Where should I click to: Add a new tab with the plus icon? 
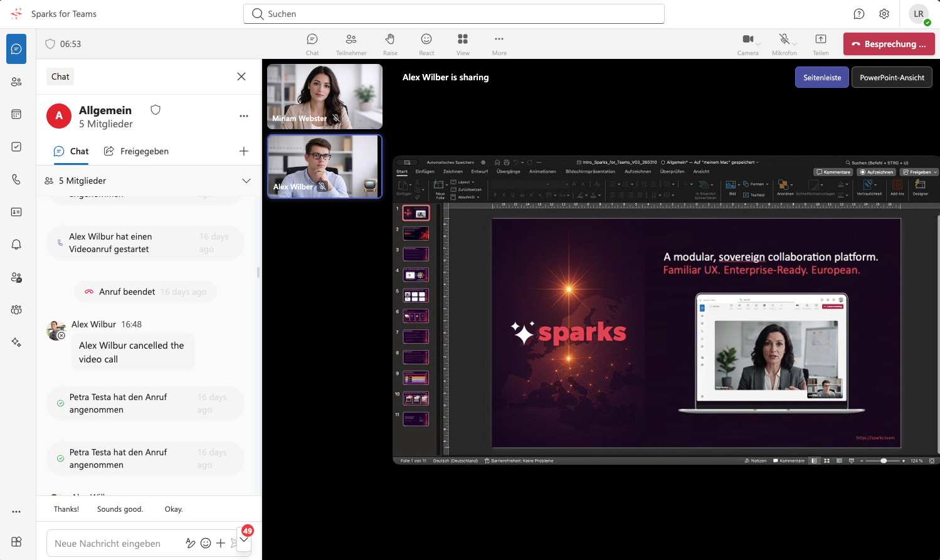244,151
